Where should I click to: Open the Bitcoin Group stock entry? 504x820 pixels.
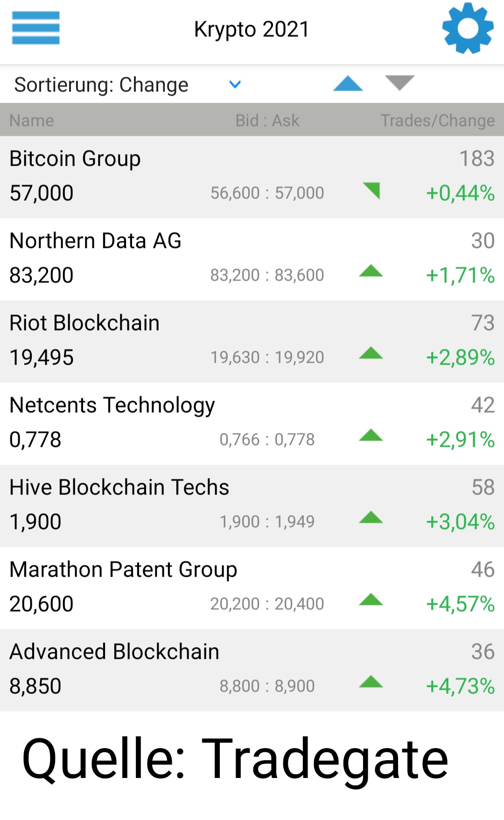tap(75, 159)
